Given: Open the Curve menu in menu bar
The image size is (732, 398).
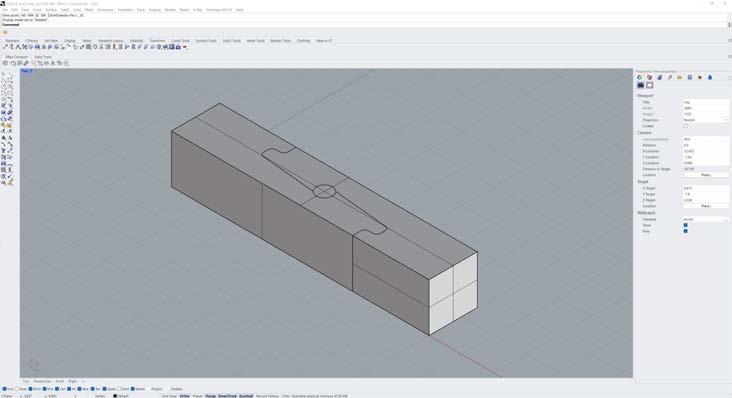Looking at the screenshot, I should coord(37,10).
